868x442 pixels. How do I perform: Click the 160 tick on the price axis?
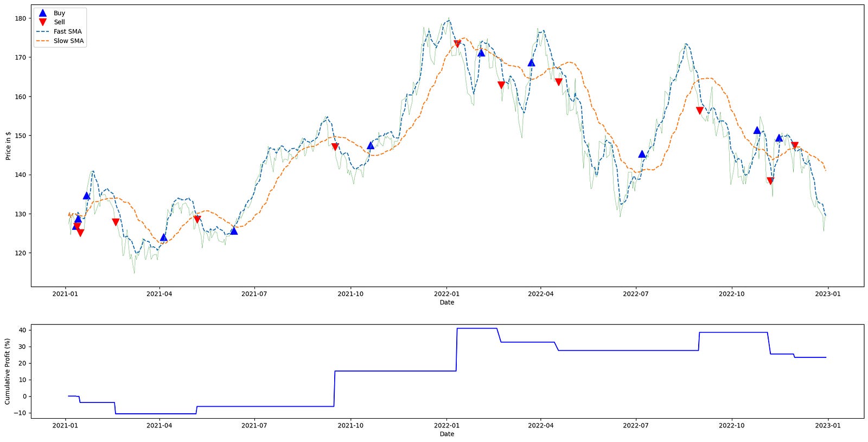[21, 97]
